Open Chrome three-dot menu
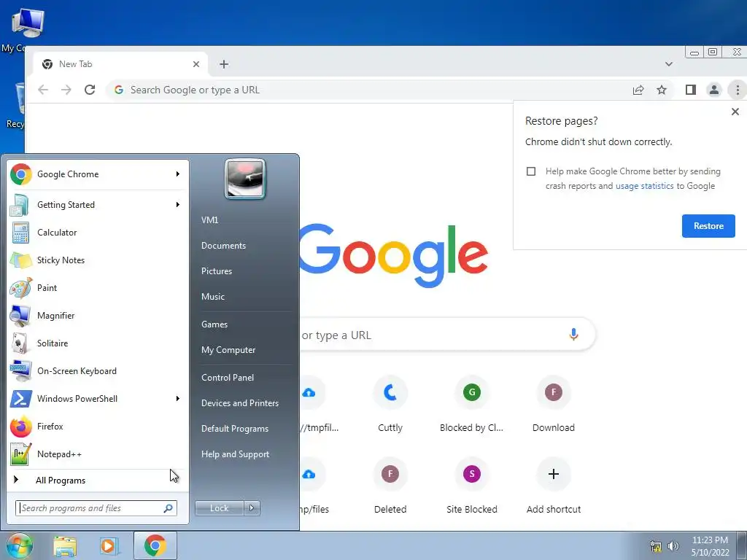 point(737,90)
